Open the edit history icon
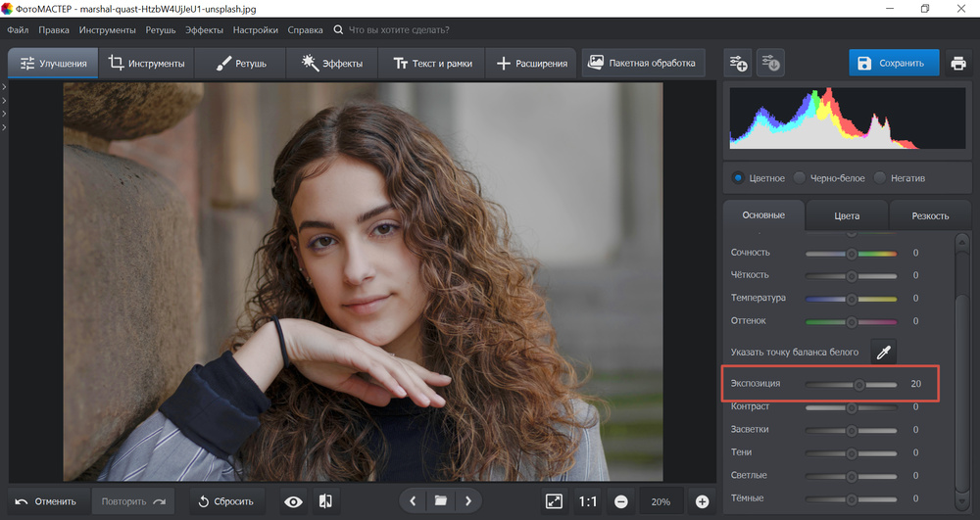 coord(771,64)
